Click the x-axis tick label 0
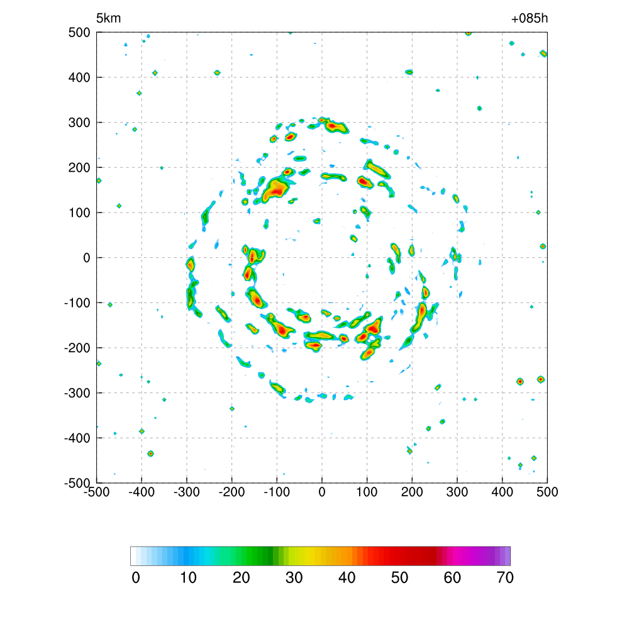This screenshot has height=644, width=644. pyautogui.click(x=322, y=492)
